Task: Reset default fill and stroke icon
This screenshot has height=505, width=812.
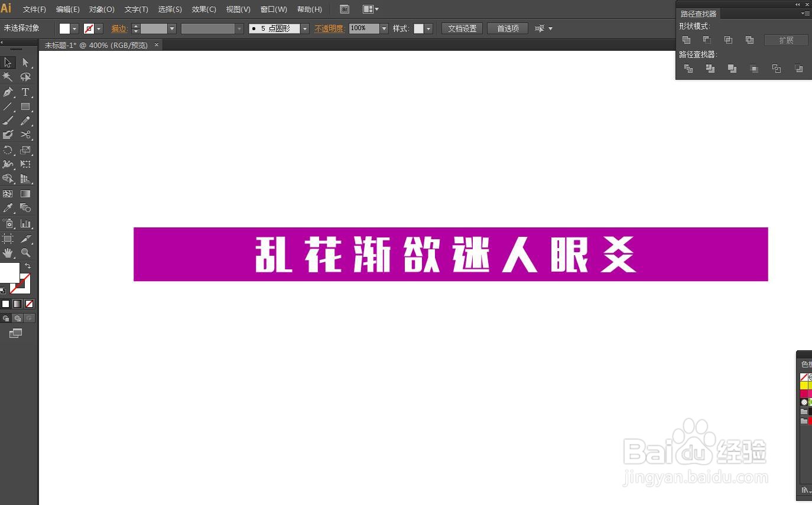Action: 4,290
